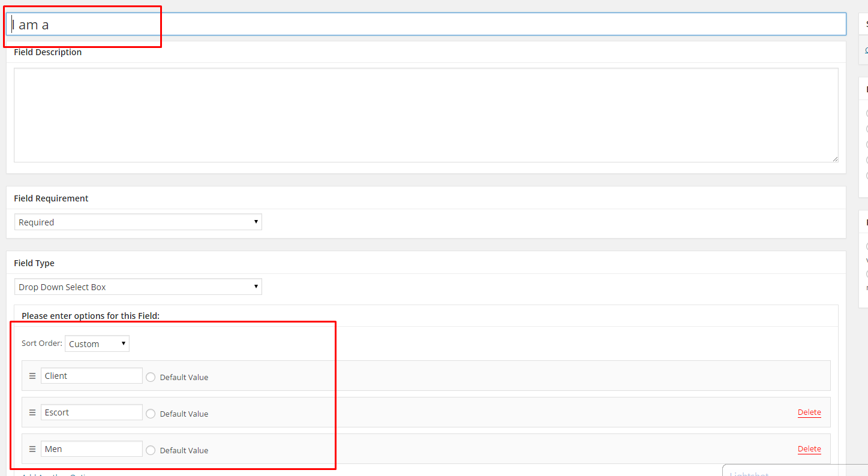
Task: Click inside the Field Description text area
Action: [426, 115]
